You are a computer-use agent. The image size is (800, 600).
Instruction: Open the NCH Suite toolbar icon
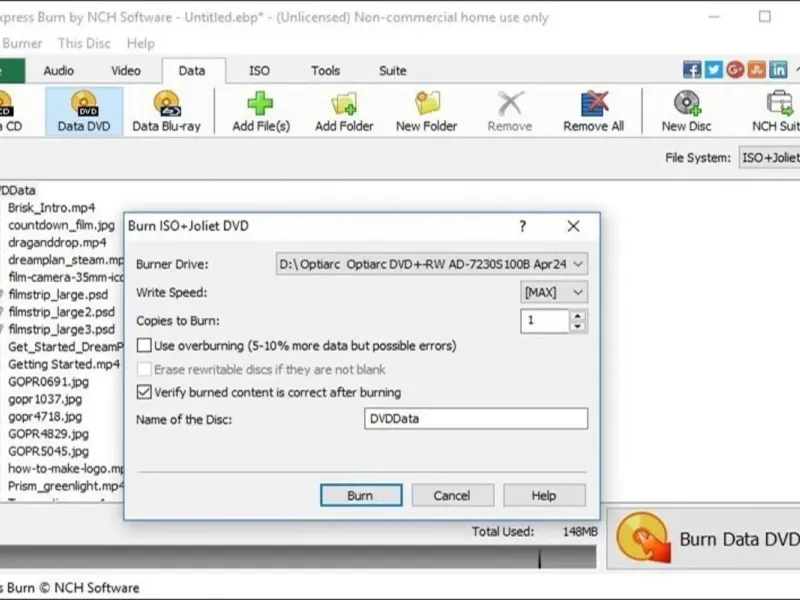click(776, 112)
